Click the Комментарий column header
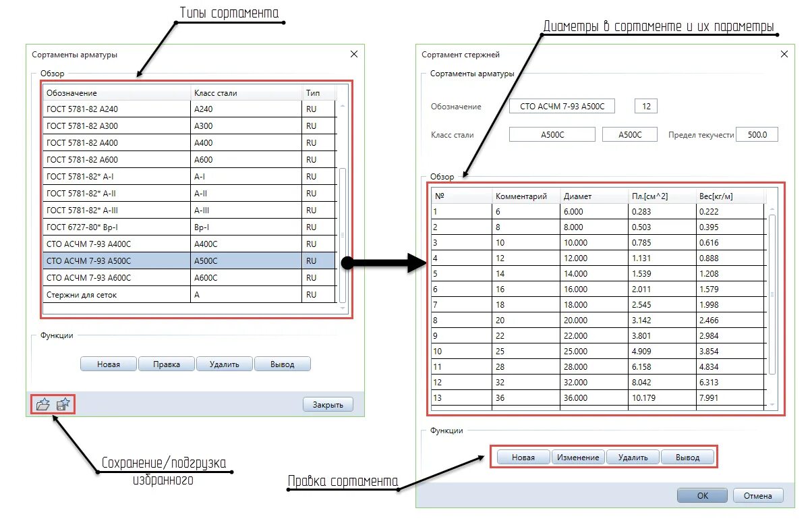Viewport: 812px width, 525px height. click(x=526, y=196)
